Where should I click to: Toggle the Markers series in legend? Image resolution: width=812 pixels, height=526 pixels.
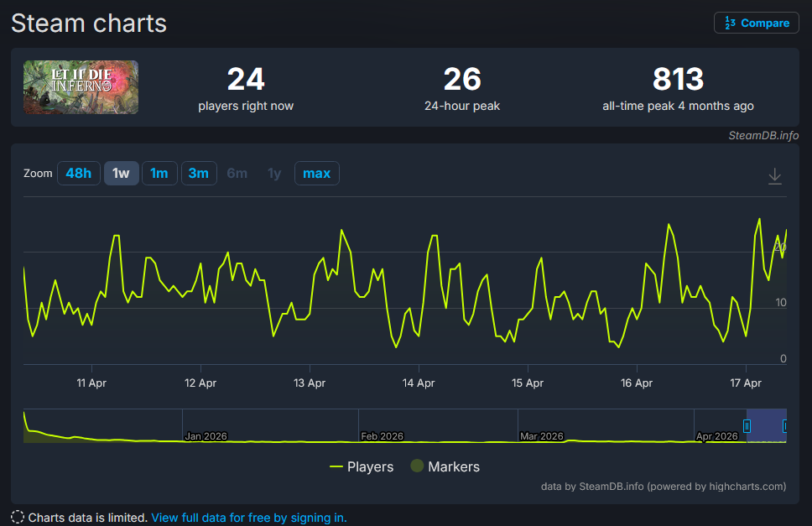[x=445, y=466]
